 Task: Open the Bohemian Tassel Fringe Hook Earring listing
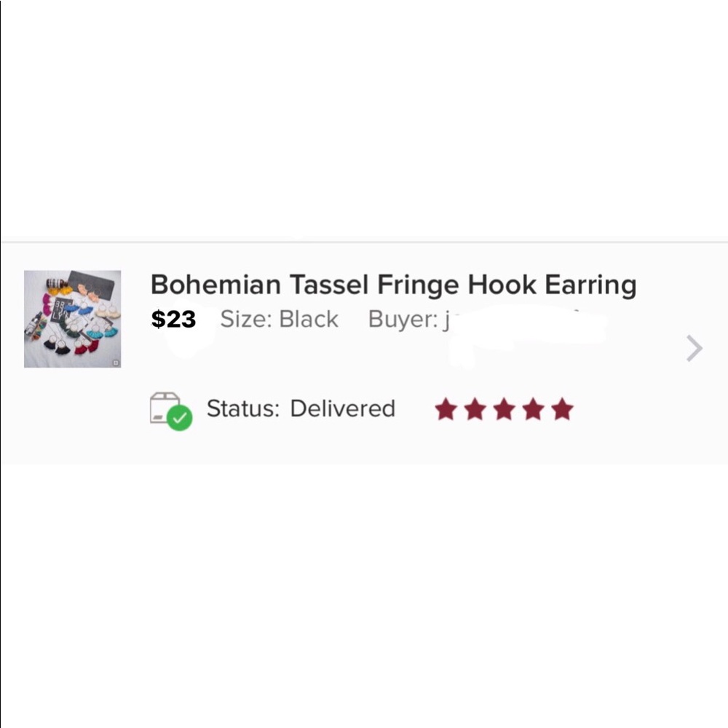pos(393,285)
